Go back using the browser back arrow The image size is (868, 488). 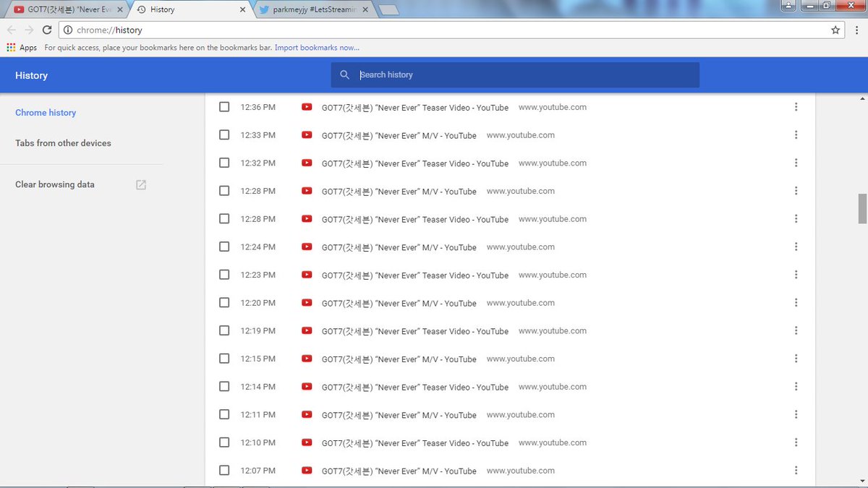pyautogui.click(x=11, y=30)
